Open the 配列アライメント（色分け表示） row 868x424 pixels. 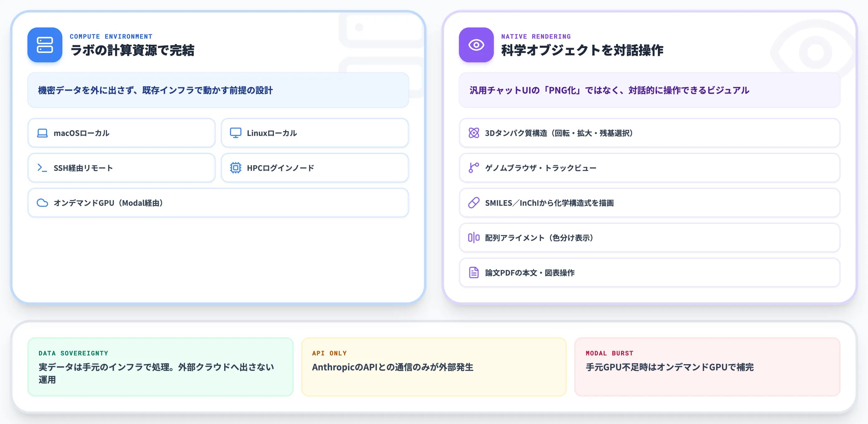(649, 238)
